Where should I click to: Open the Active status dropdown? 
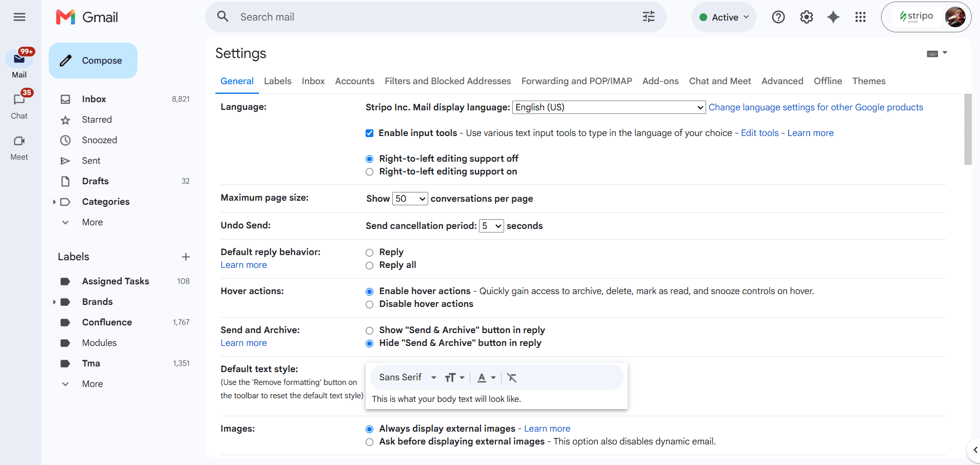pos(724,17)
